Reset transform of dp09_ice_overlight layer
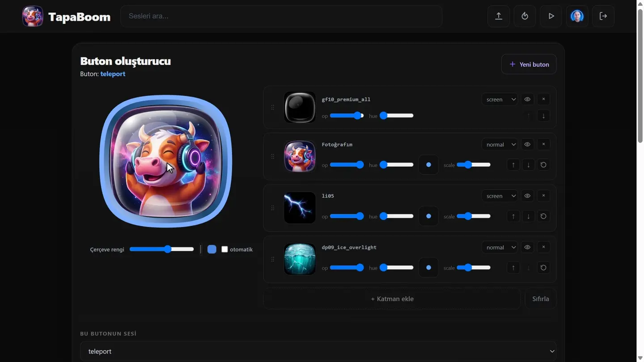This screenshot has height=362, width=644. click(543, 268)
